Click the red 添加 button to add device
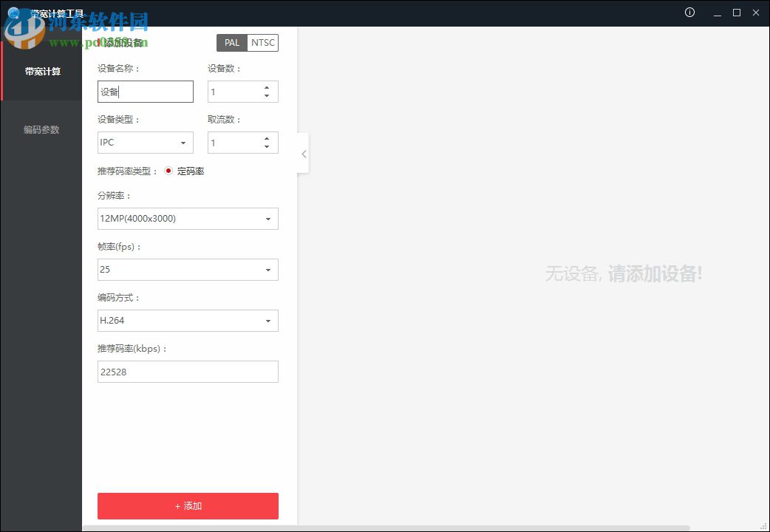This screenshot has width=770, height=532. click(188, 506)
